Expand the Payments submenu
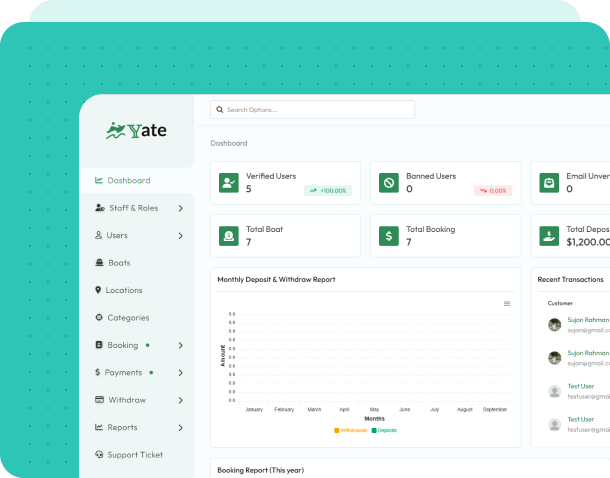Viewport: 610px width, 478px height. click(x=180, y=373)
